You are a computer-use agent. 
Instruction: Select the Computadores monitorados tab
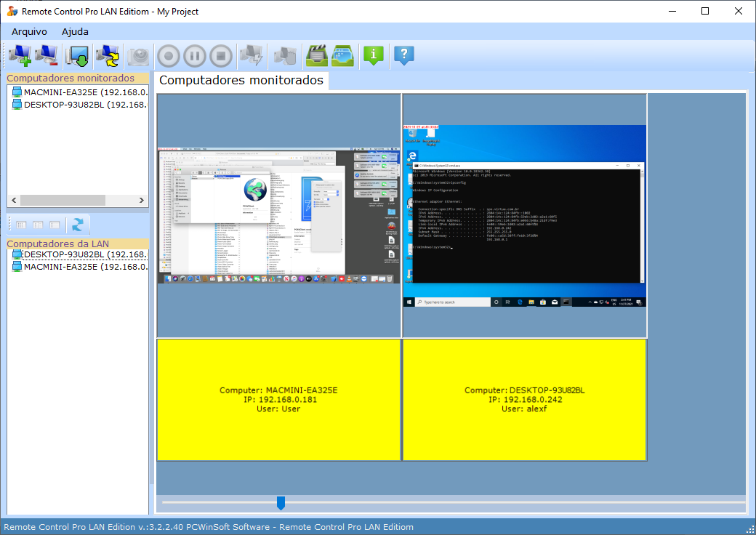241,80
